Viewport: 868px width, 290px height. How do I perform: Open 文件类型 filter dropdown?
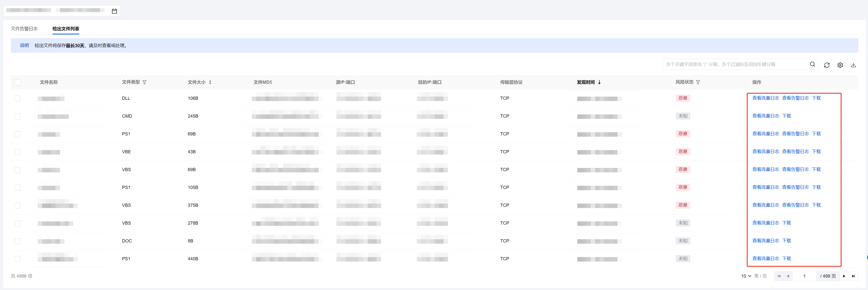(x=144, y=82)
